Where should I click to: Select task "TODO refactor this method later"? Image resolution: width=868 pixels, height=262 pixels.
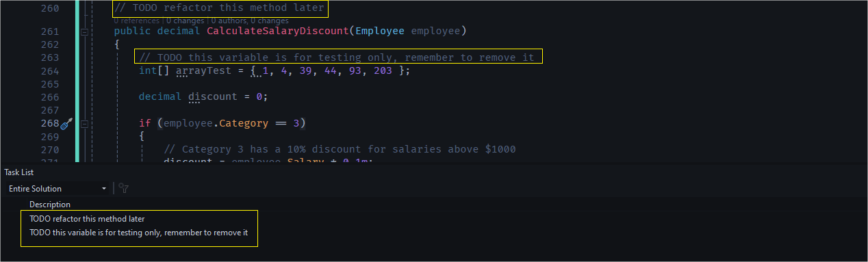click(87, 220)
